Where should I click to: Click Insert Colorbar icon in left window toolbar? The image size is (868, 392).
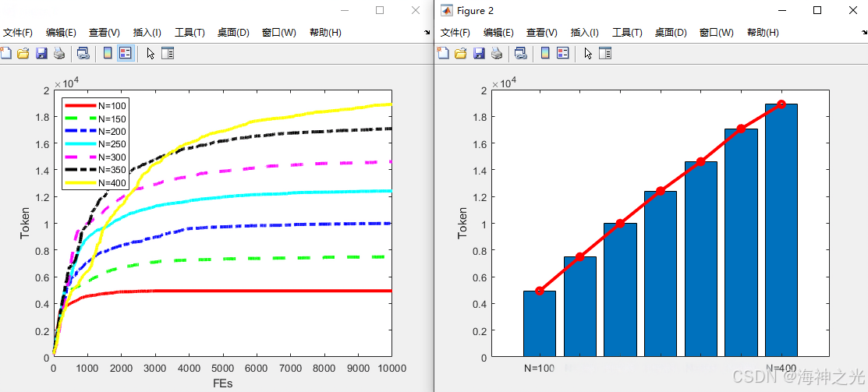click(108, 53)
